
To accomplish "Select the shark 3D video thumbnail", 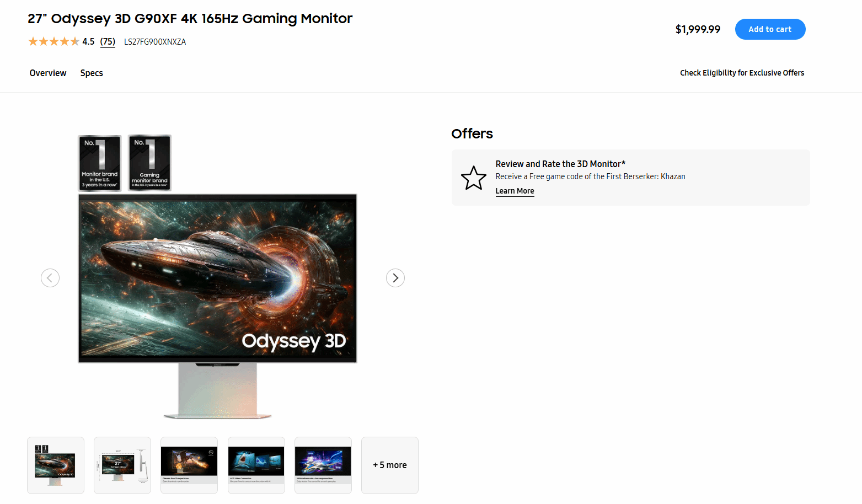I will point(256,465).
